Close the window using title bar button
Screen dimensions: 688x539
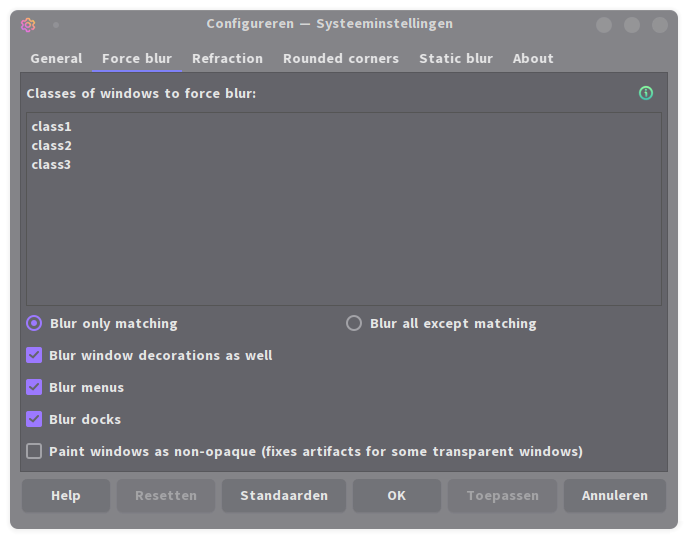coord(660,24)
